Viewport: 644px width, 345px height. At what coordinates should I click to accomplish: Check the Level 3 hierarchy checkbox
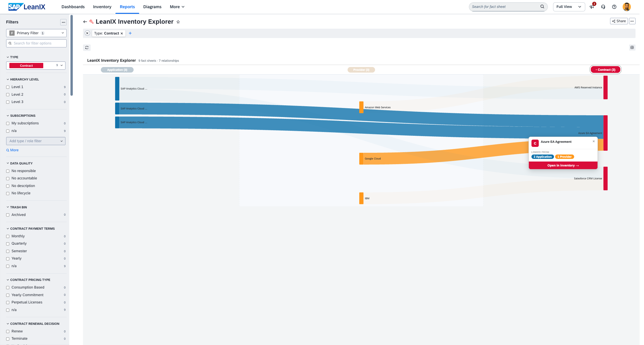coord(8,102)
